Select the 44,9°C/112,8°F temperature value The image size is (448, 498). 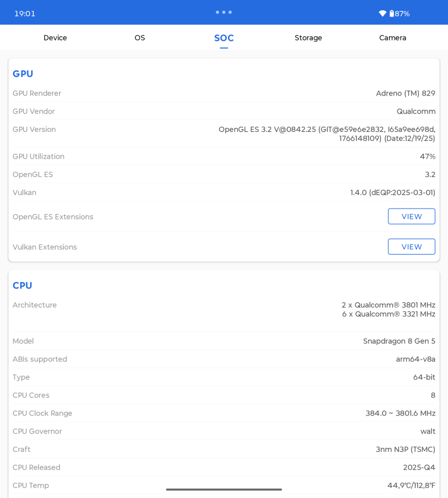click(x=411, y=486)
